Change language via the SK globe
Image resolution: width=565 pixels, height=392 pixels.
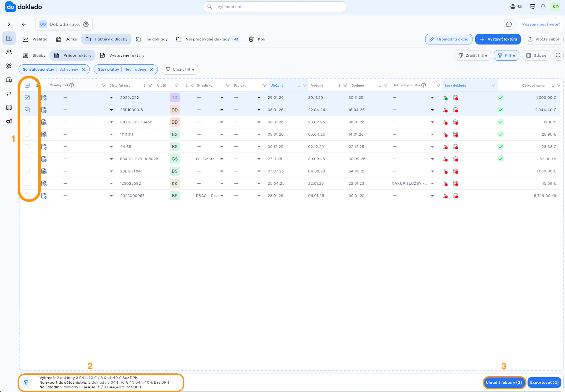[x=516, y=7]
